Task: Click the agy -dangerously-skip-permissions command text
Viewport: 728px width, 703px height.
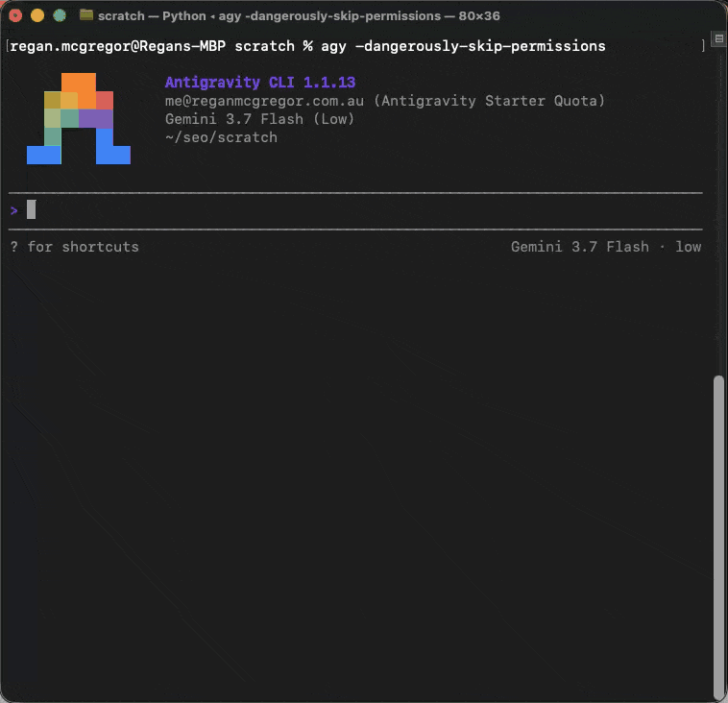Action: (463, 46)
